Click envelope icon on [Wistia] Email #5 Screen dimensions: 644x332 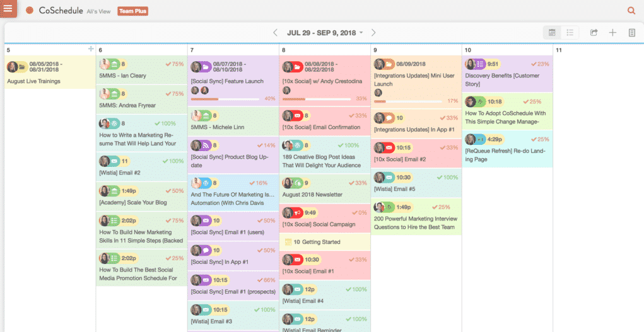tap(389, 177)
